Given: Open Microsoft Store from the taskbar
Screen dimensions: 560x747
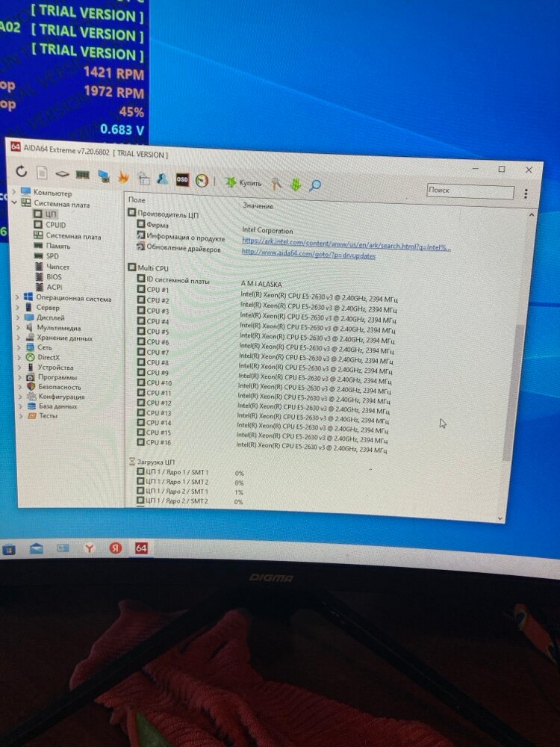Looking at the screenshot, I should tap(8, 549).
